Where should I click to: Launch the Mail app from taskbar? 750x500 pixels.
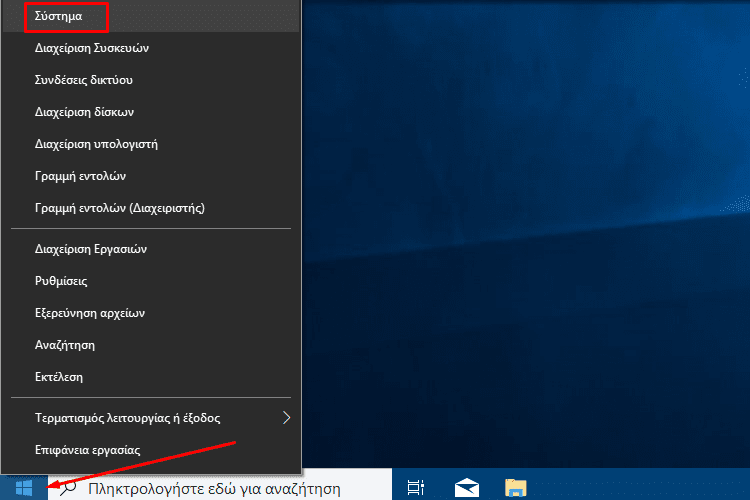(466, 488)
